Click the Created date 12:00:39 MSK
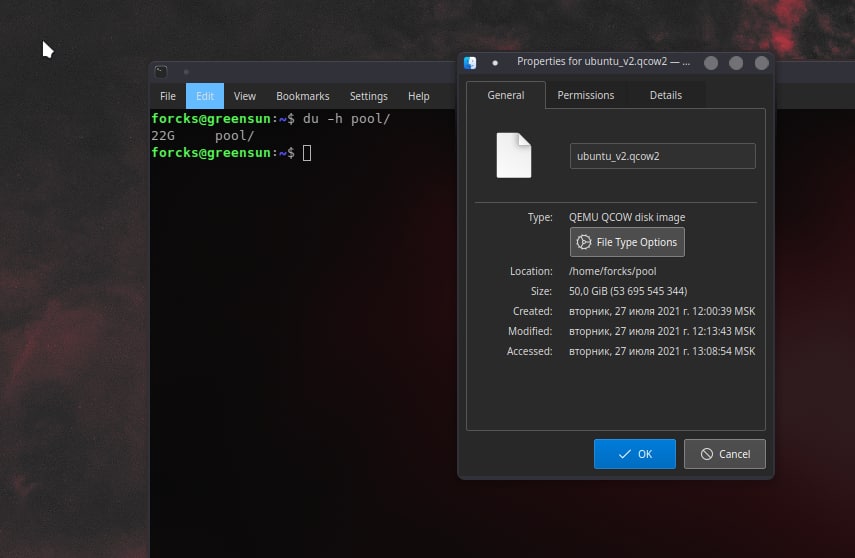 click(662, 311)
